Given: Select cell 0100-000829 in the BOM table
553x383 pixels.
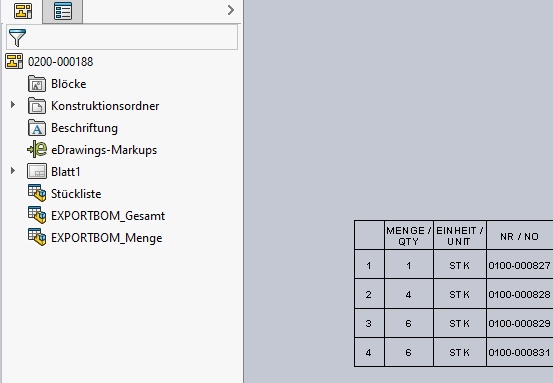Looking at the screenshot, I should point(519,323).
